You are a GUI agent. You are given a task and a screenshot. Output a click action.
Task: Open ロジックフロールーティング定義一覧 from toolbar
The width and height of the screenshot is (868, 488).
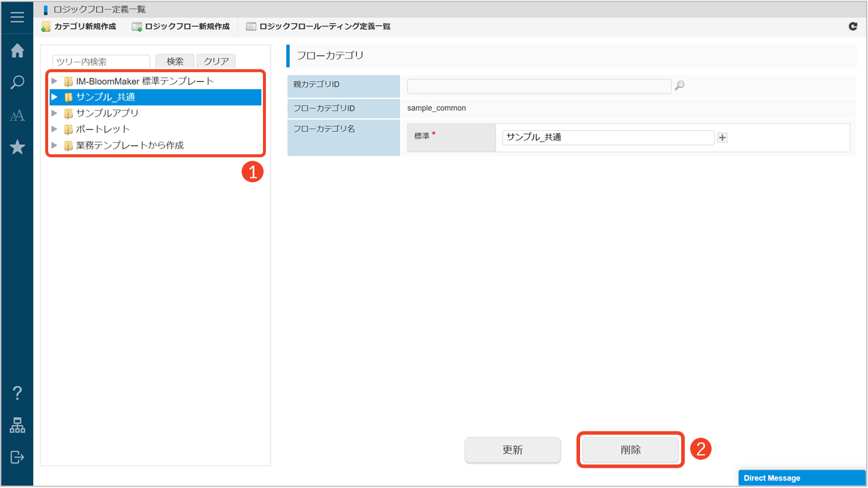point(318,27)
